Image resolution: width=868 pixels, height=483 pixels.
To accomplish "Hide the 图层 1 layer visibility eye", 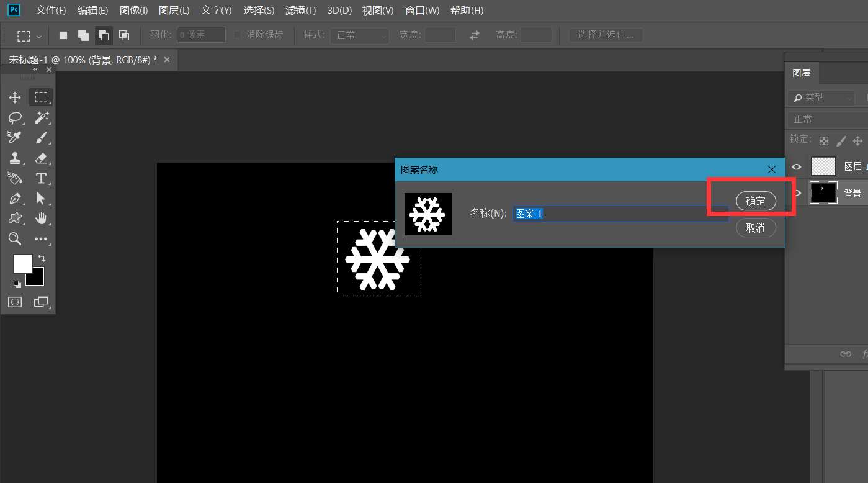I will point(797,166).
